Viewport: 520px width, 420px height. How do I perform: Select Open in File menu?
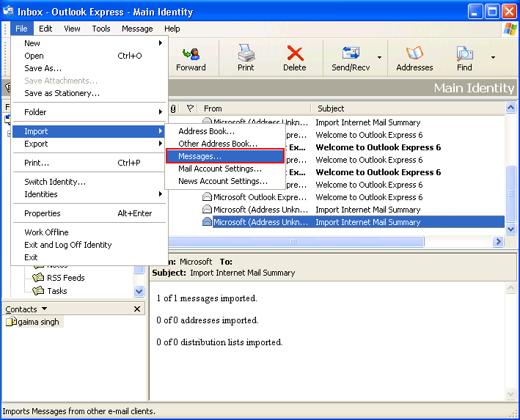click(x=89, y=56)
